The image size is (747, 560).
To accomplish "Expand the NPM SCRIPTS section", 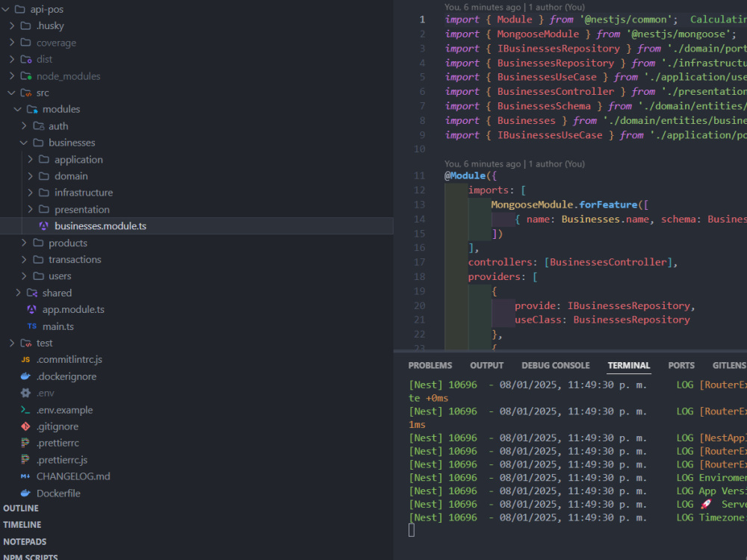I will pos(31,556).
